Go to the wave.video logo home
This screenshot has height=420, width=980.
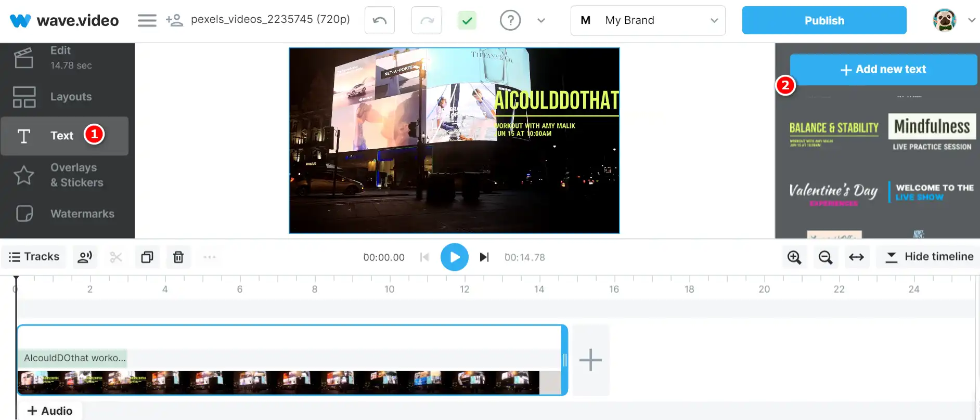[65, 20]
